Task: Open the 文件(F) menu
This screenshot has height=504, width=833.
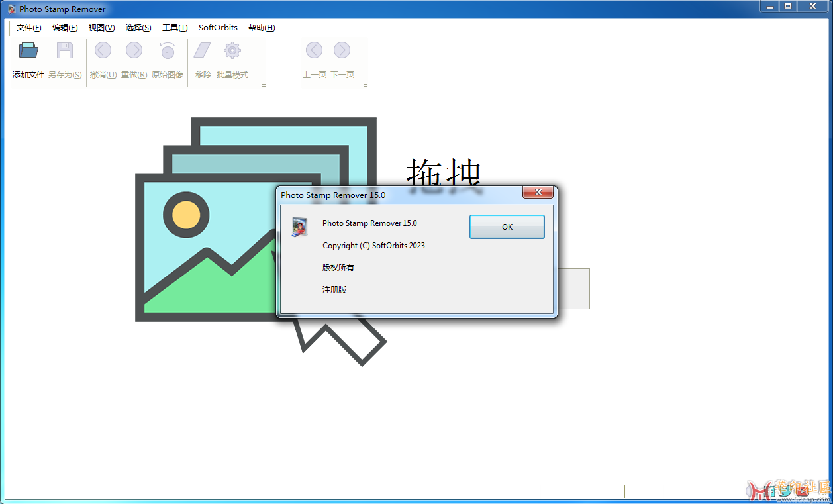Action: tap(28, 28)
